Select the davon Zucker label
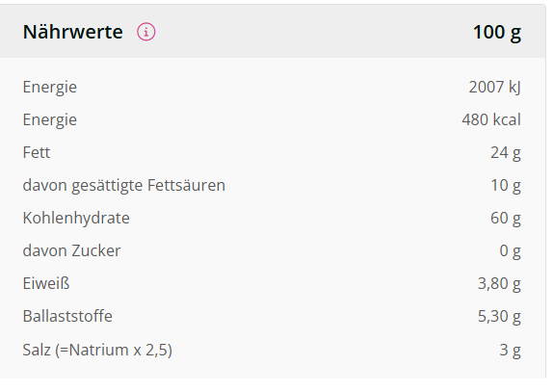The width and height of the screenshot is (553, 392). (x=71, y=250)
